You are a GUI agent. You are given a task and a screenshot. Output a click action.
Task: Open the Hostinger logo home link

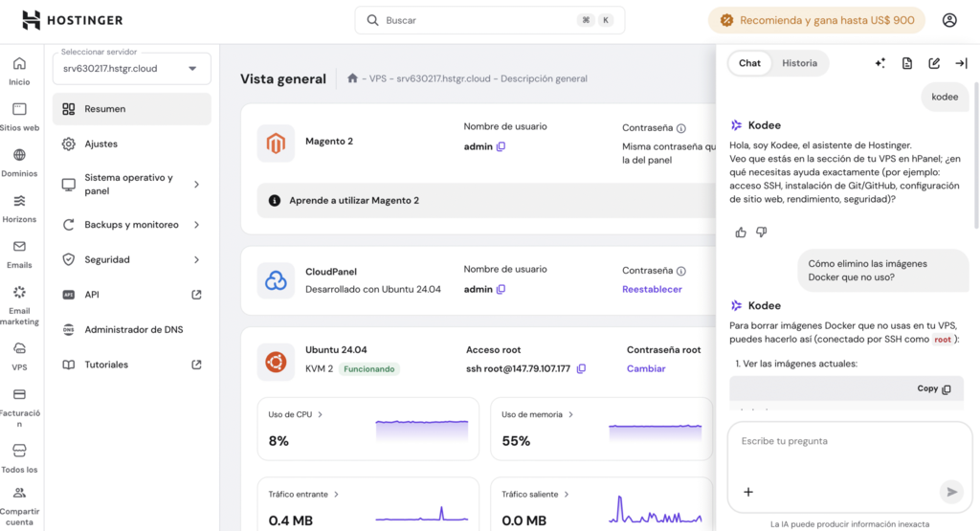coord(73,20)
